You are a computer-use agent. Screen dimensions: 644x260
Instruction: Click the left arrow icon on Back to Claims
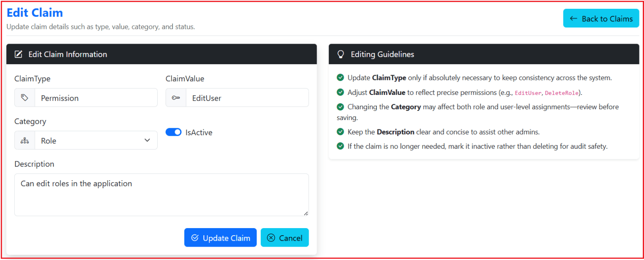[x=574, y=18]
